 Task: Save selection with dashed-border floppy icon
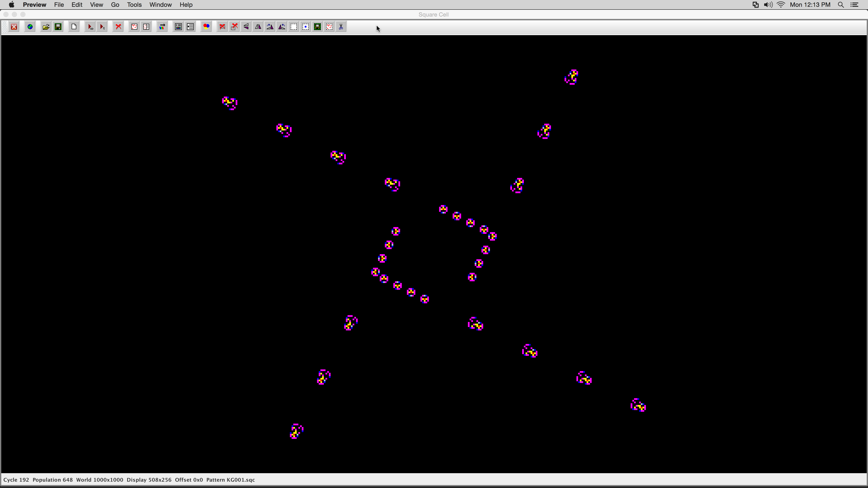(317, 27)
